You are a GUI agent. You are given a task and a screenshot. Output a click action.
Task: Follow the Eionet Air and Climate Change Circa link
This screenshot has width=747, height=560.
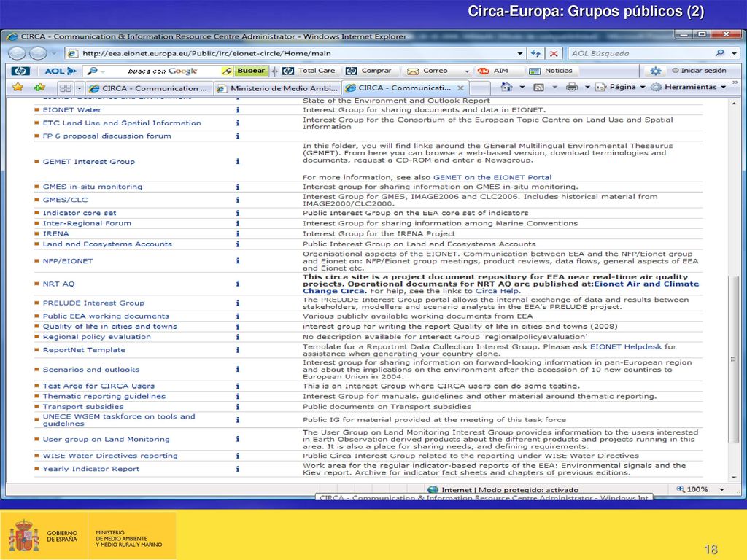(500, 287)
